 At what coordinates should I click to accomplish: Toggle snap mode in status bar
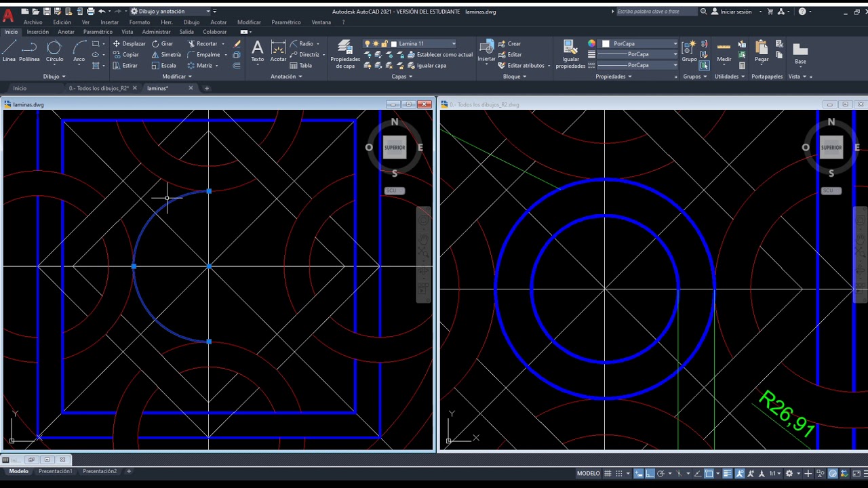[618, 473]
